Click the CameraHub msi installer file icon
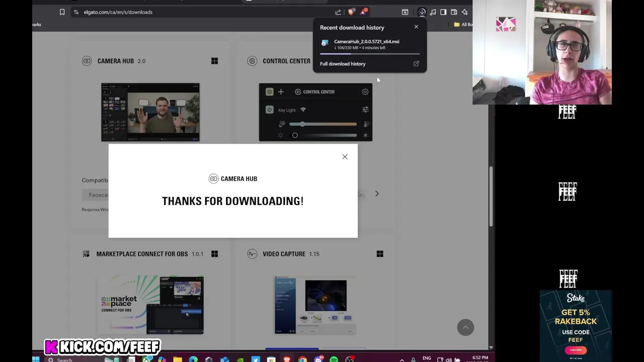The image size is (644, 362). (x=325, y=43)
